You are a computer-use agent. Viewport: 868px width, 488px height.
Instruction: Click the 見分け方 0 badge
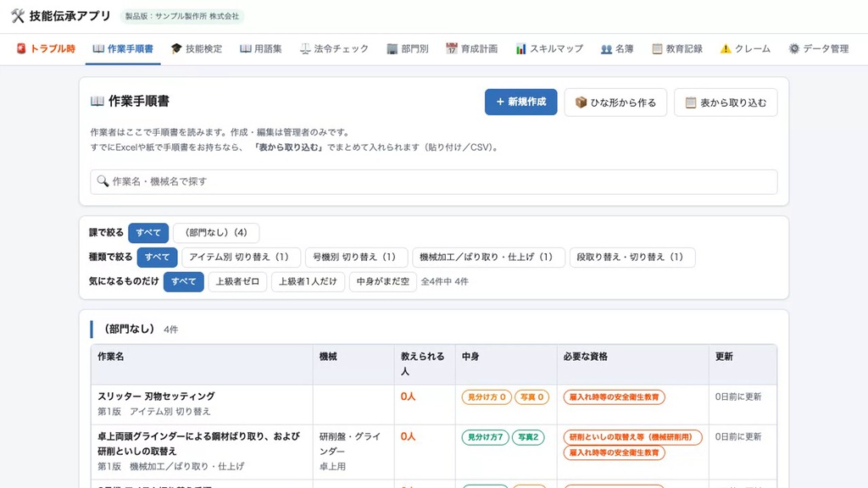[487, 397]
